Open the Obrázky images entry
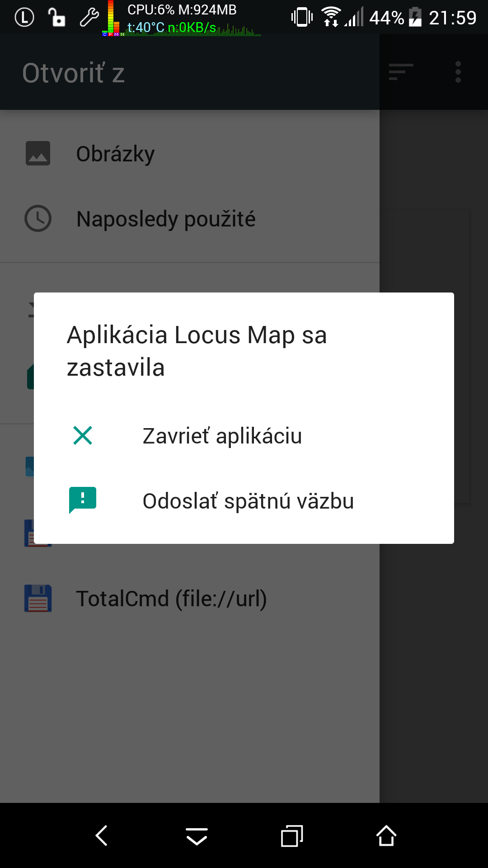488x868 pixels. point(190,154)
